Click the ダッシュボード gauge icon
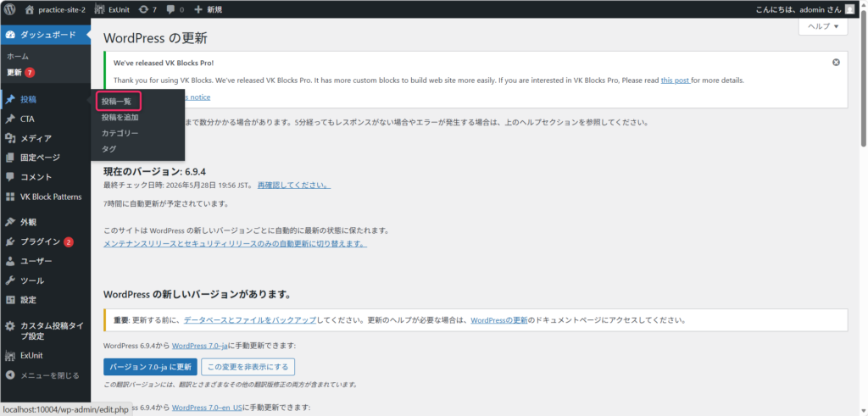Screen dimensions: 868x416 pyautogui.click(x=10, y=35)
